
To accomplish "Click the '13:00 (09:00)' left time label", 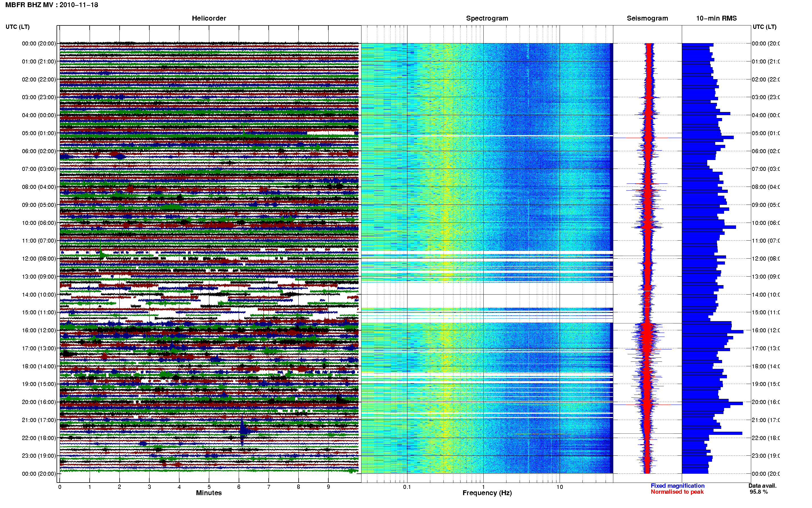I will [x=39, y=277].
